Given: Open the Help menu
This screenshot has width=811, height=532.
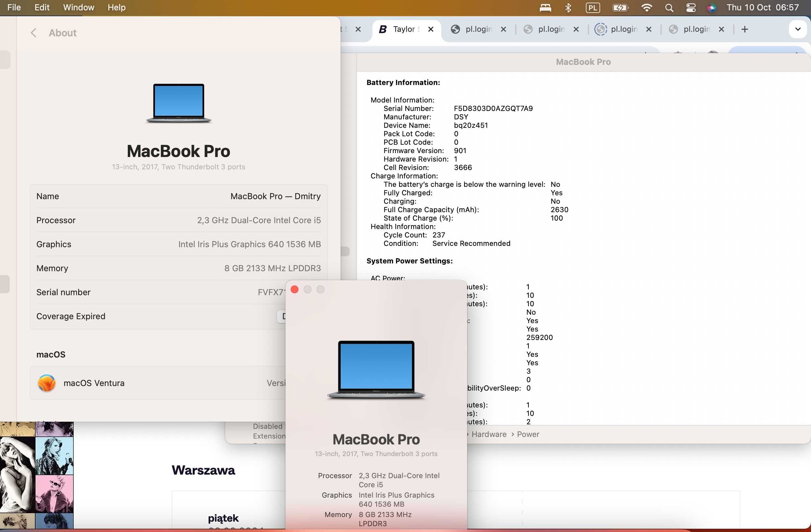Looking at the screenshot, I should [116, 7].
